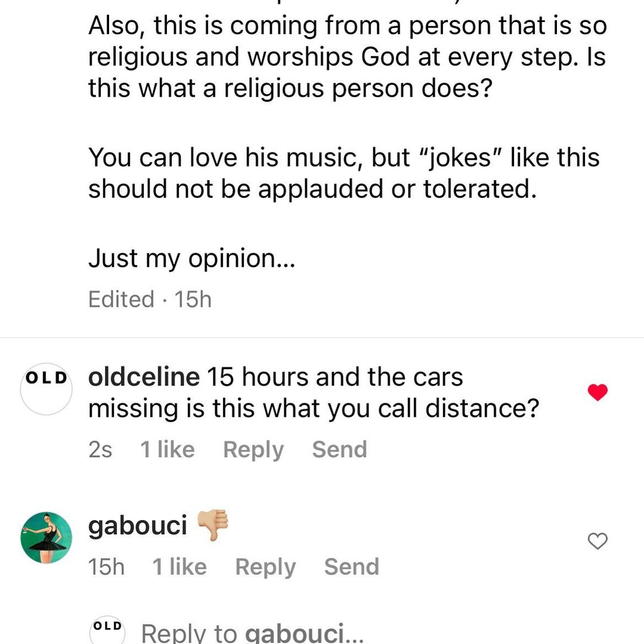Tap the 15h timestamp under gabouci
The width and height of the screenshot is (644, 644).
106,567
